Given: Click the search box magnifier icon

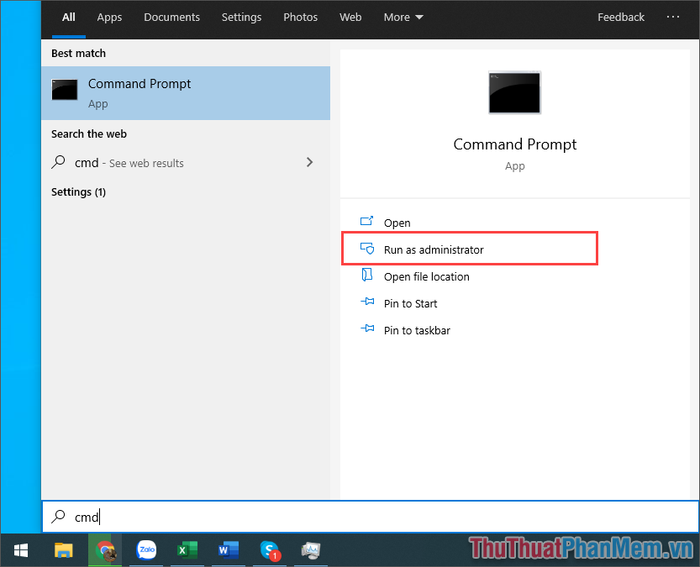Looking at the screenshot, I should click(58, 517).
